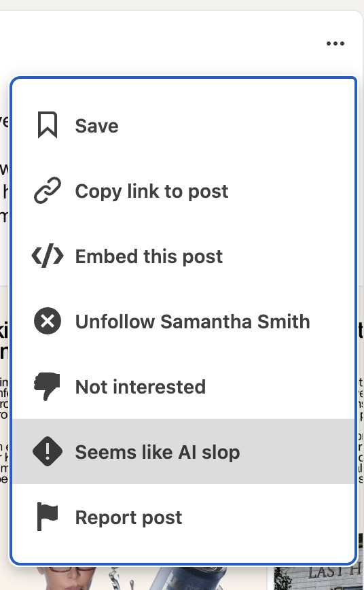This screenshot has width=364, height=590.
Task: Choose Unfollow Samantha Smith
Action: [x=183, y=322]
